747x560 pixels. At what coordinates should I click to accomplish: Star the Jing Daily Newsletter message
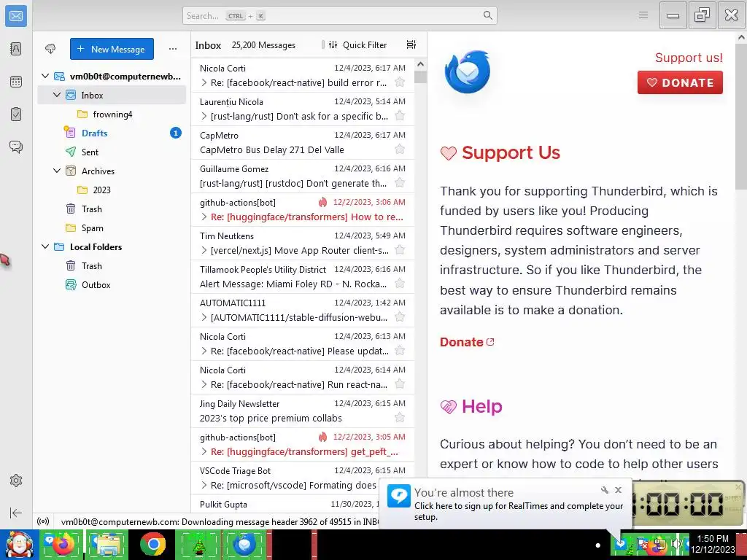coord(400,418)
